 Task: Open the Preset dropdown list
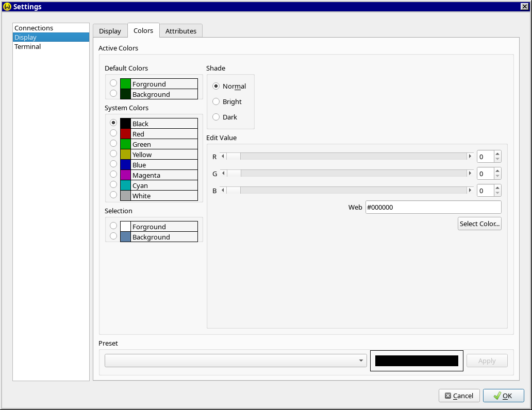click(x=236, y=361)
